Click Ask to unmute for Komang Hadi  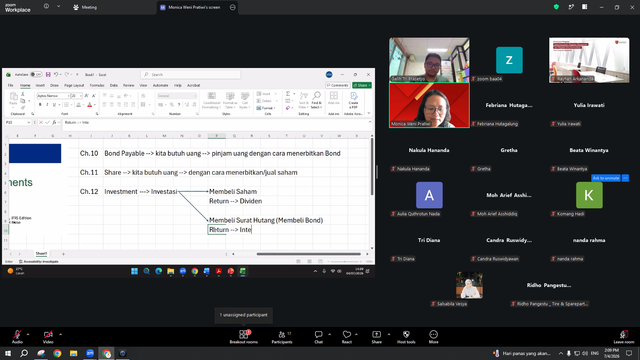coord(606,178)
